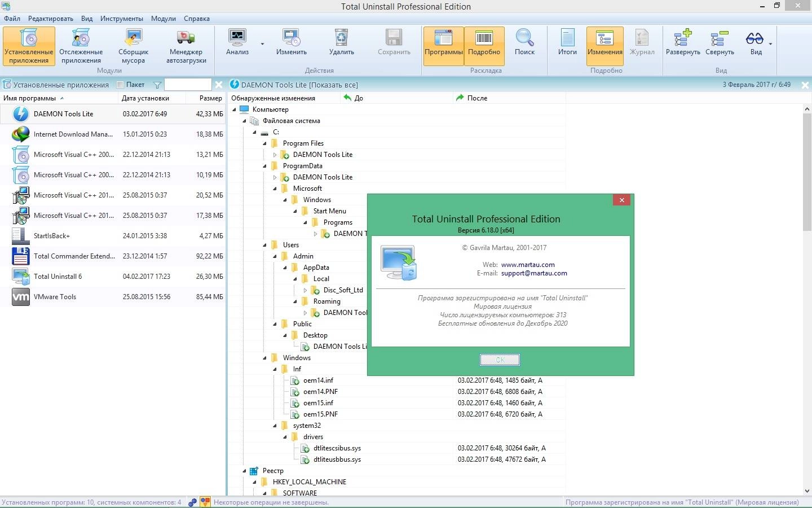This screenshot has height=508, width=812.
Task: Select StartIsBack+ program row
Action: (113, 236)
